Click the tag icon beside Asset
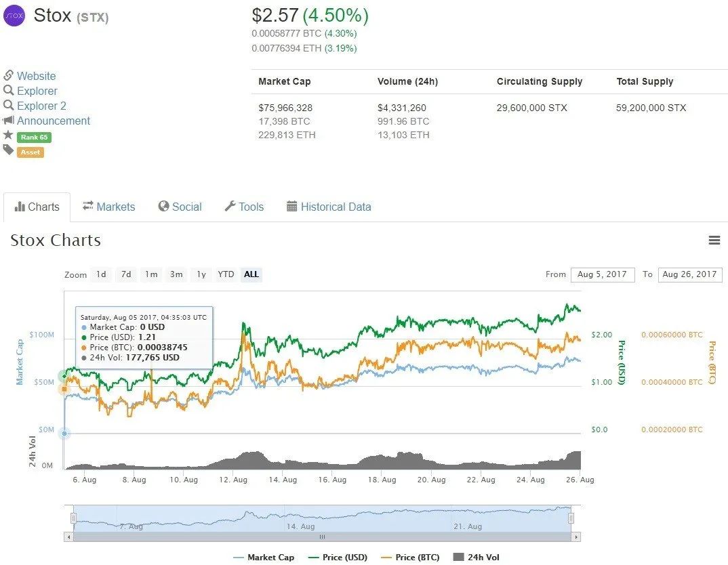 8,150
